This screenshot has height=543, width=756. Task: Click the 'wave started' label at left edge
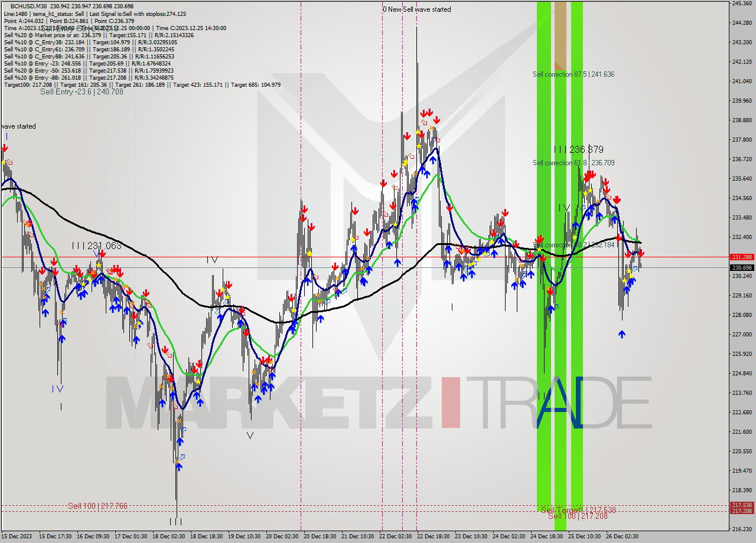18,126
